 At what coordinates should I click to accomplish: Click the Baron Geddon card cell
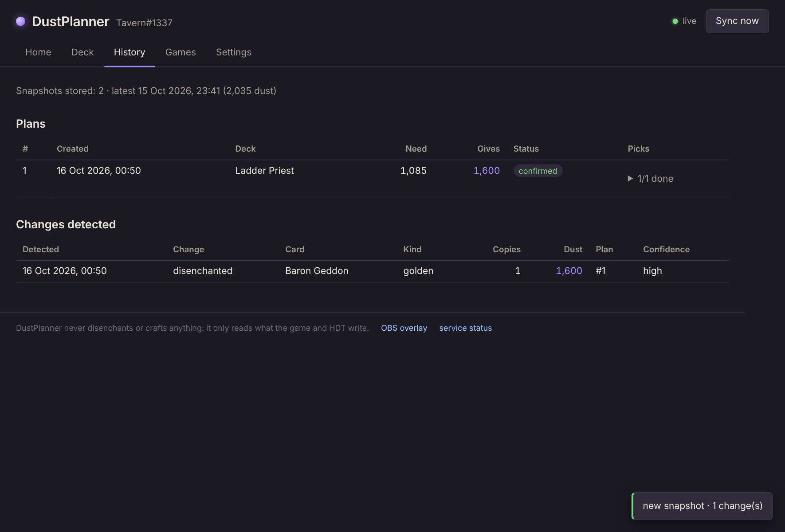[317, 271]
